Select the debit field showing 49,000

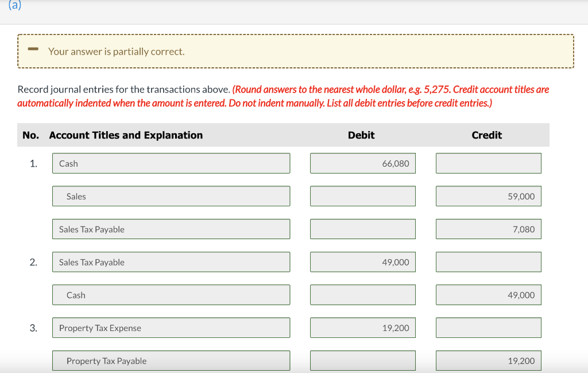coord(362,262)
